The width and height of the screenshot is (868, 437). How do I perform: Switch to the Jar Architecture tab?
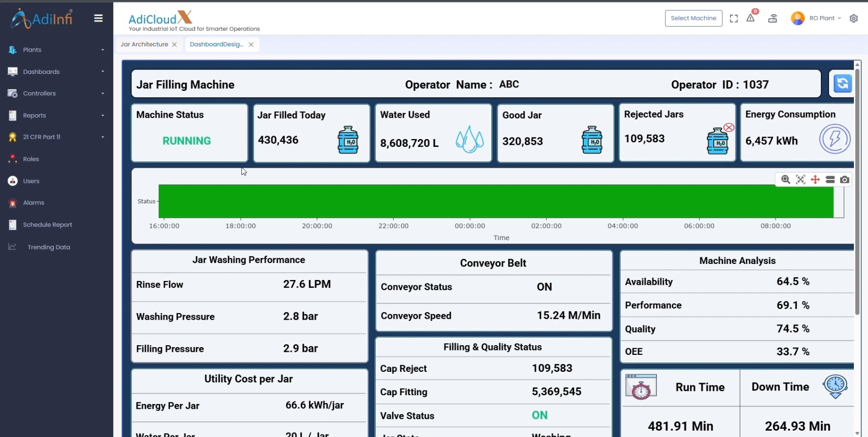click(144, 44)
